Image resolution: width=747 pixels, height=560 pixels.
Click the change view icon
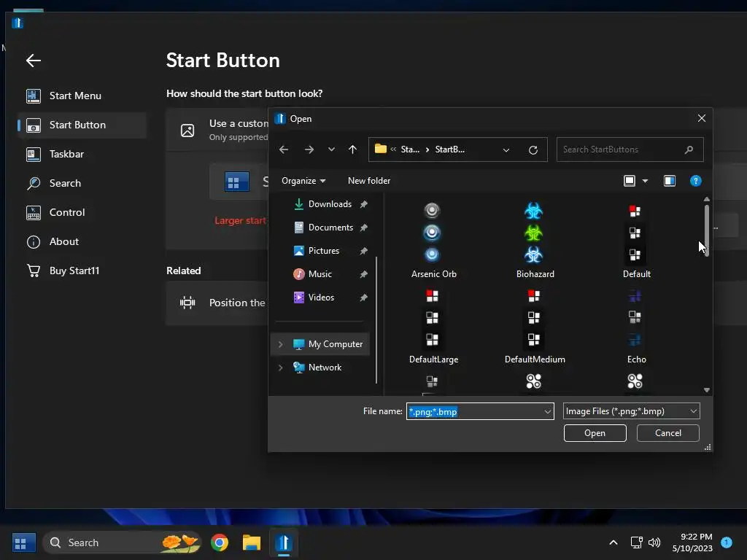pos(630,181)
